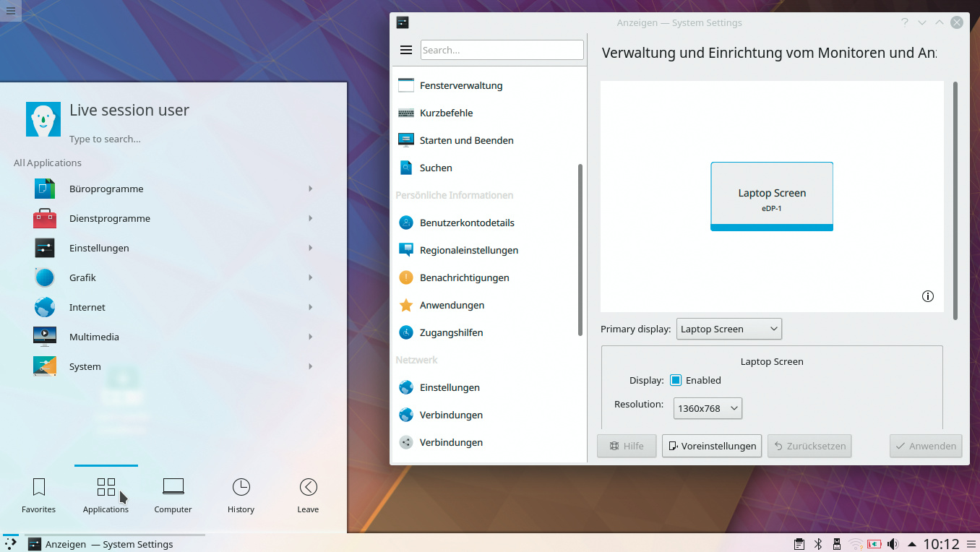Open the Zugangshilfen accessibility icon
The width and height of the screenshot is (980, 552).
(x=406, y=332)
